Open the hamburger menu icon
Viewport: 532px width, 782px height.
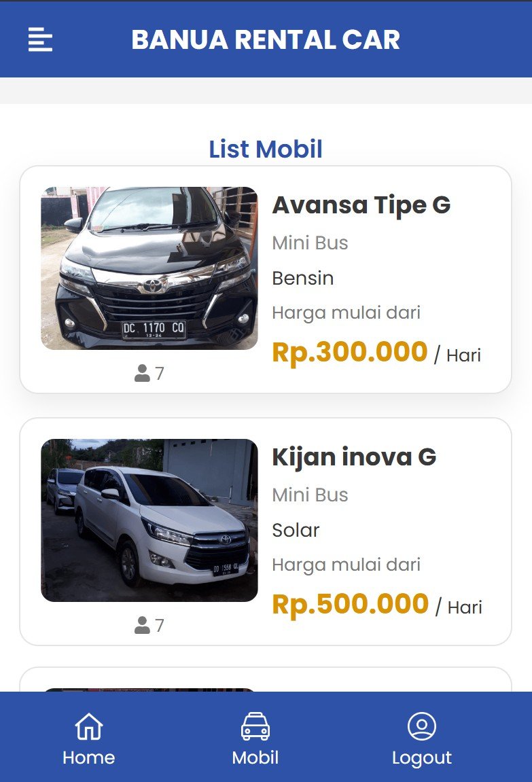[40, 39]
